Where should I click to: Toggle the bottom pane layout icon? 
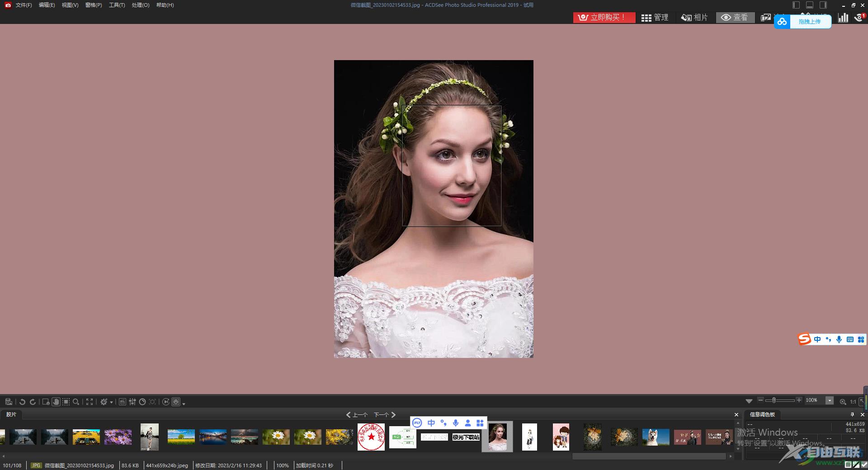click(x=810, y=5)
